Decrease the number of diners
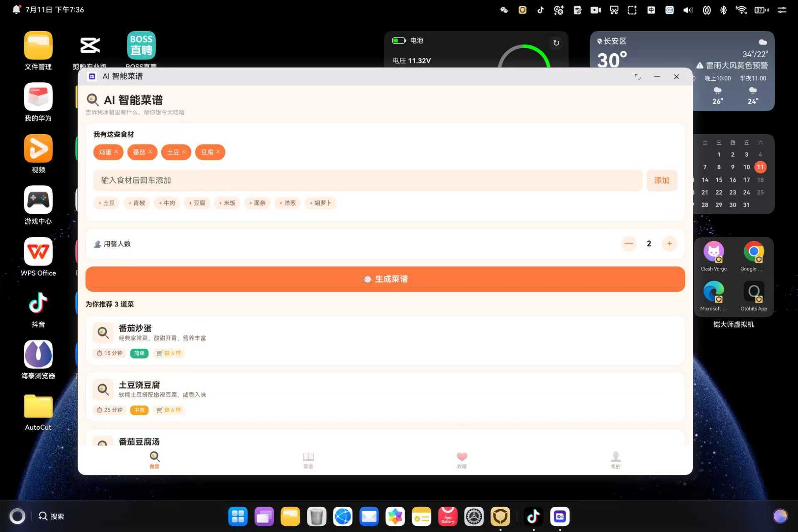This screenshot has width=798, height=532. [x=629, y=244]
